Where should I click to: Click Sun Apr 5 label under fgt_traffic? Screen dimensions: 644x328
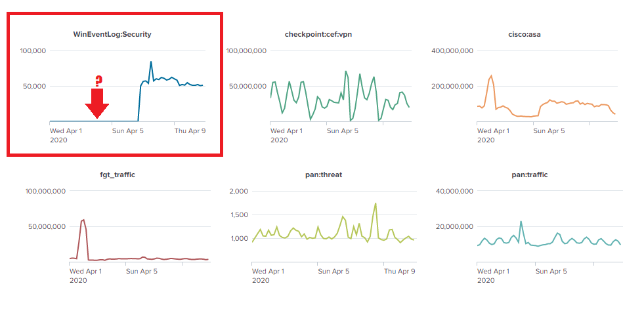[140, 270]
